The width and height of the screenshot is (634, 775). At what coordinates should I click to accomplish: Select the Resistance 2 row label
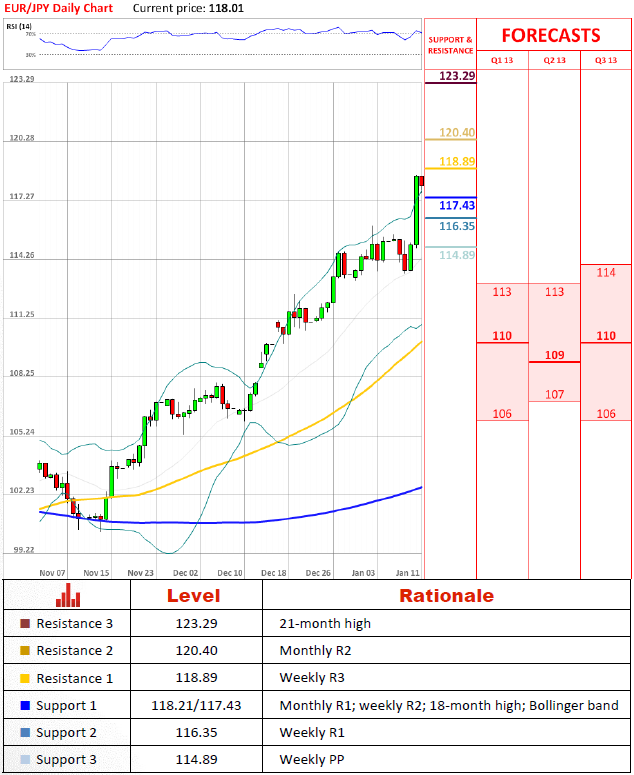point(74,650)
